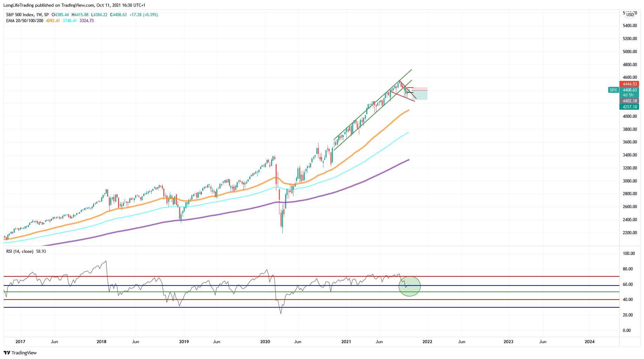Click the 5000.00 price axis label
644x359 pixels.
(630, 52)
